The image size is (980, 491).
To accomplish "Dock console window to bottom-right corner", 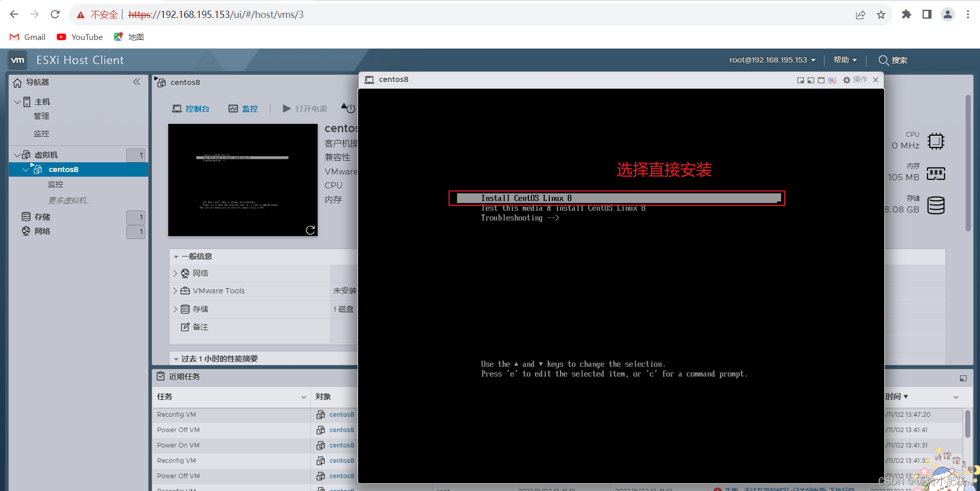I will coord(800,80).
